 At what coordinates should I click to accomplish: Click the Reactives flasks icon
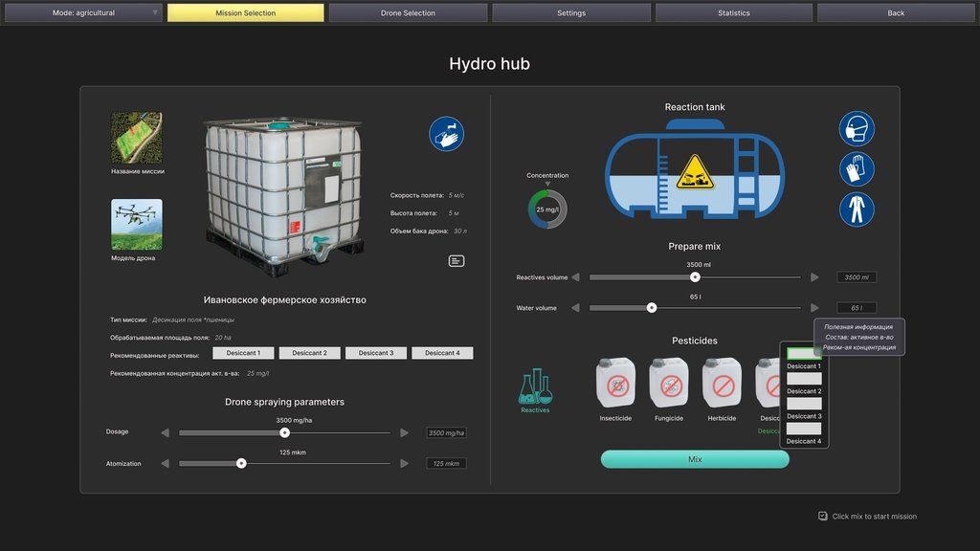point(535,386)
